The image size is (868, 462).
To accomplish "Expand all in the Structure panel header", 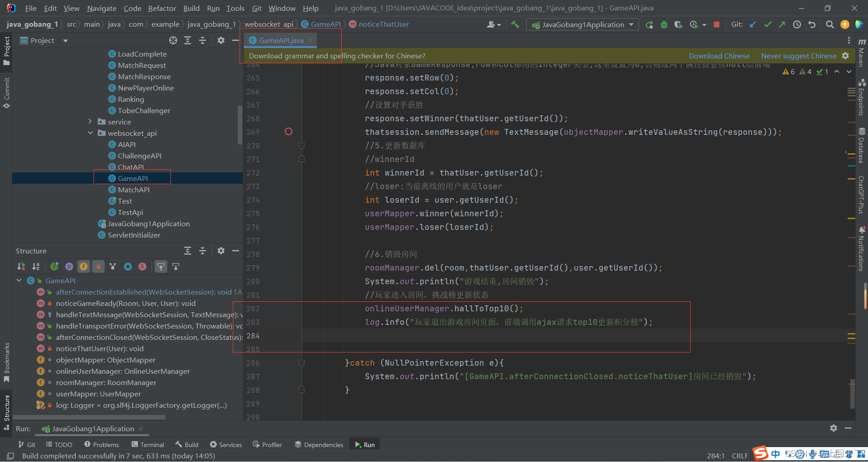I will pyautogui.click(x=188, y=251).
